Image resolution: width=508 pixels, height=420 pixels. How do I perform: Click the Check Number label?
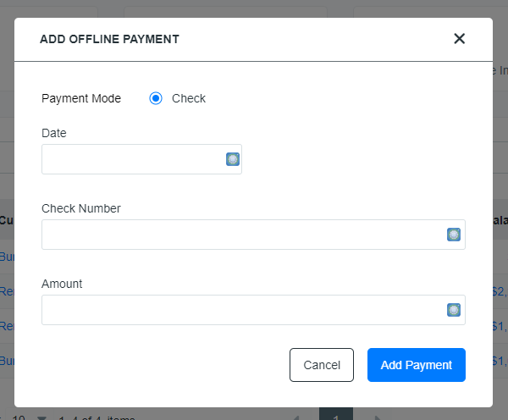(81, 208)
